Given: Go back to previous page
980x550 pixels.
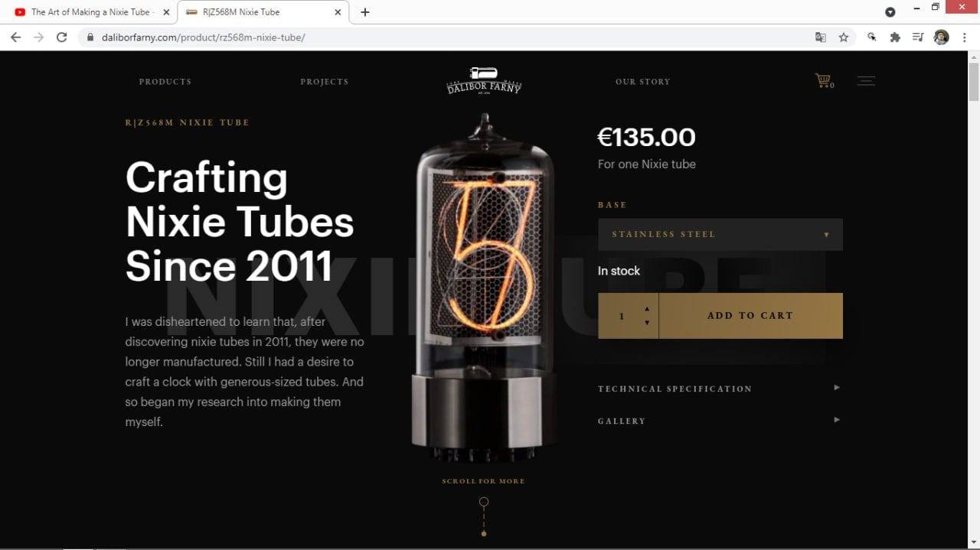Looking at the screenshot, I should (15, 37).
